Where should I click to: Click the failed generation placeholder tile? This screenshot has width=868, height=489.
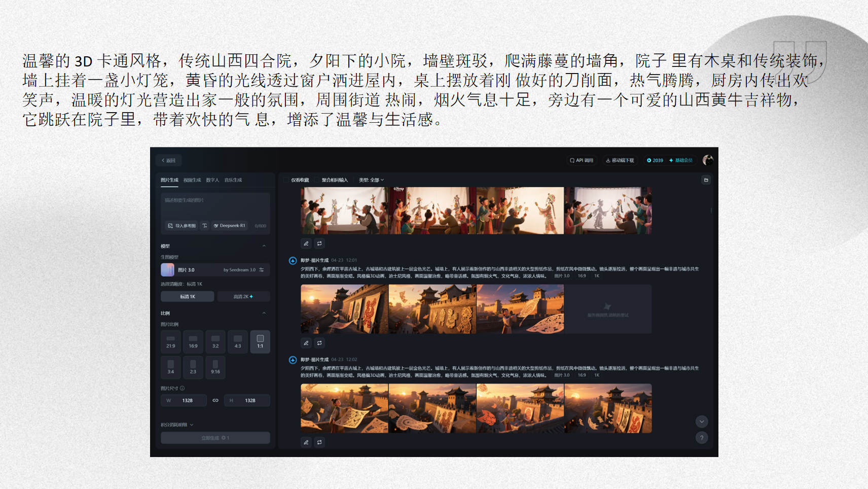608,309
